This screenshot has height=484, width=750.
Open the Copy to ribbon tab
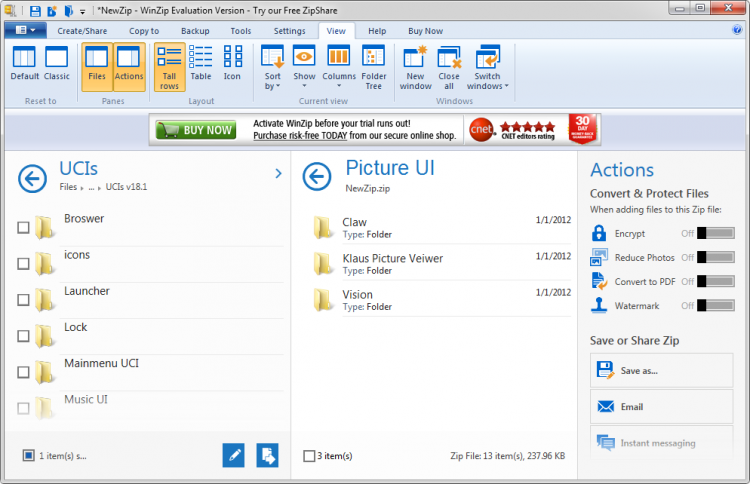(144, 31)
